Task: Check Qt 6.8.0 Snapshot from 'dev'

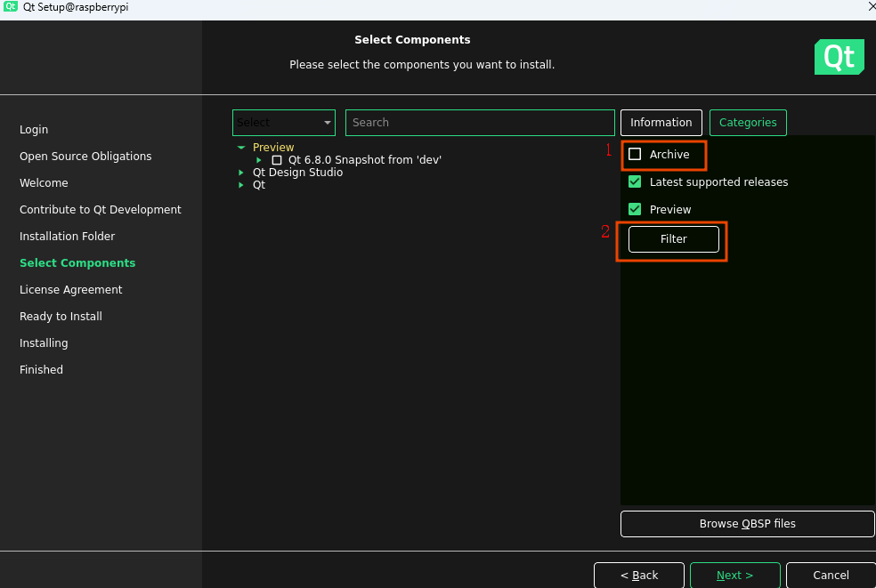Action: [277, 160]
